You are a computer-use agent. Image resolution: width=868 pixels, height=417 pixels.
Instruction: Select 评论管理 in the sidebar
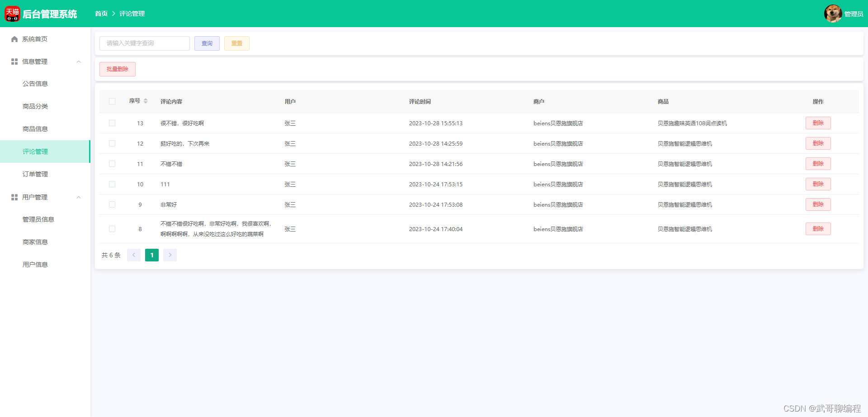point(35,152)
